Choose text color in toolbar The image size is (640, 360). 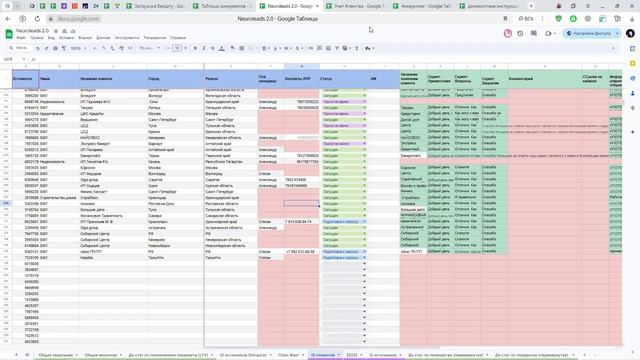click(x=222, y=48)
